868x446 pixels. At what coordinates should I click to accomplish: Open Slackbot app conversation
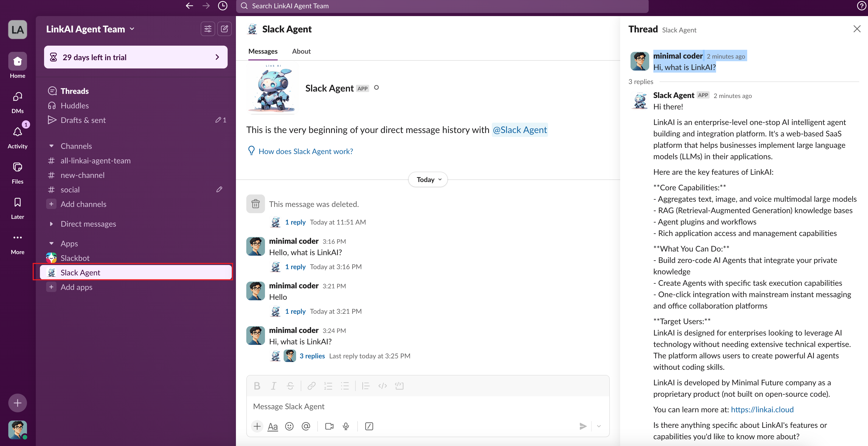(136, 258)
